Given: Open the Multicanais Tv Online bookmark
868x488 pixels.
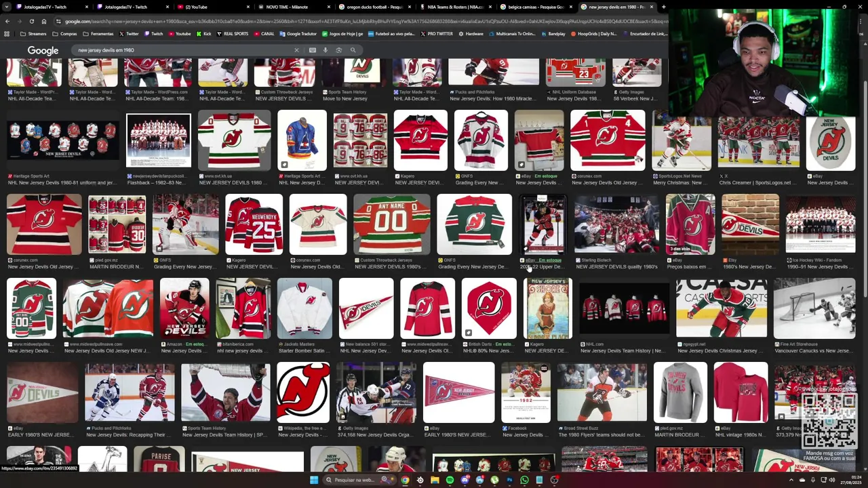Looking at the screenshot, I should tap(513, 33).
